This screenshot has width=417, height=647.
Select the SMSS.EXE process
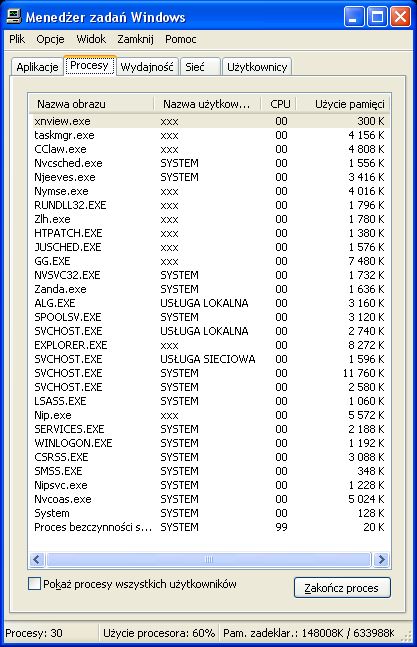[209, 472]
